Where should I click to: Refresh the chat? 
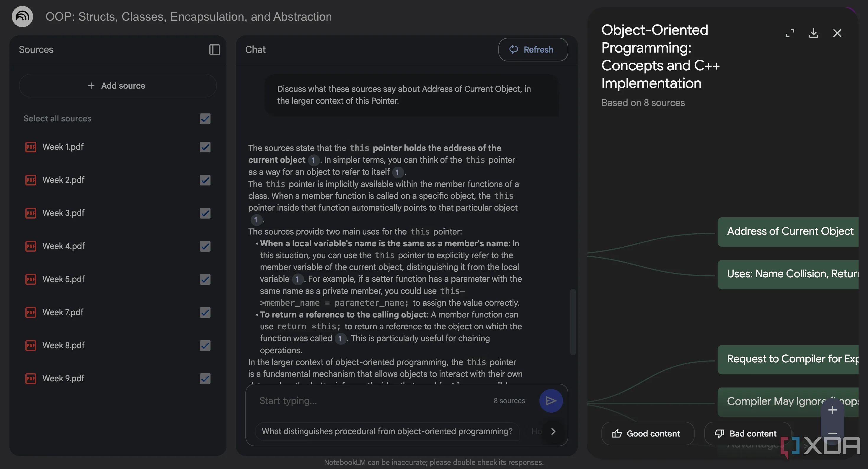533,50
